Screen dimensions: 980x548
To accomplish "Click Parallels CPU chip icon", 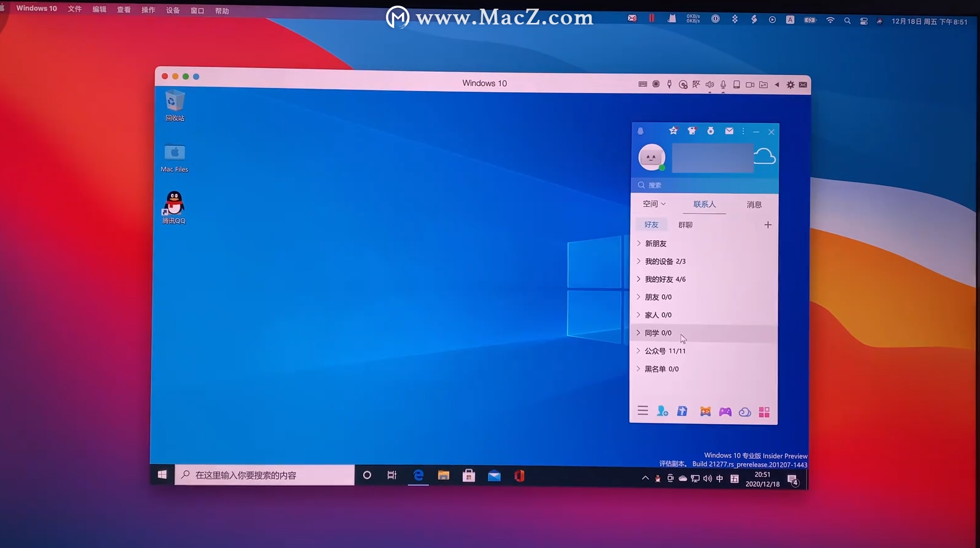I will (656, 84).
